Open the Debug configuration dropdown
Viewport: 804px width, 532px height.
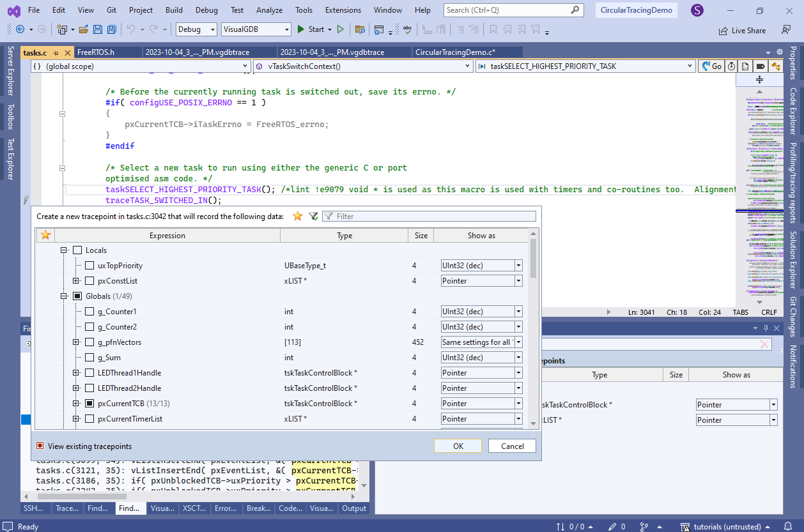(x=196, y=29)
